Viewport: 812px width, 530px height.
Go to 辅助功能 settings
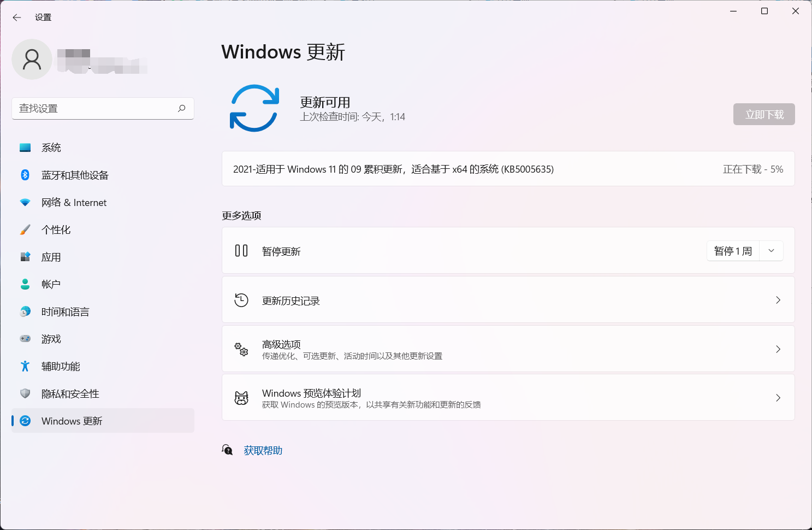103,366
